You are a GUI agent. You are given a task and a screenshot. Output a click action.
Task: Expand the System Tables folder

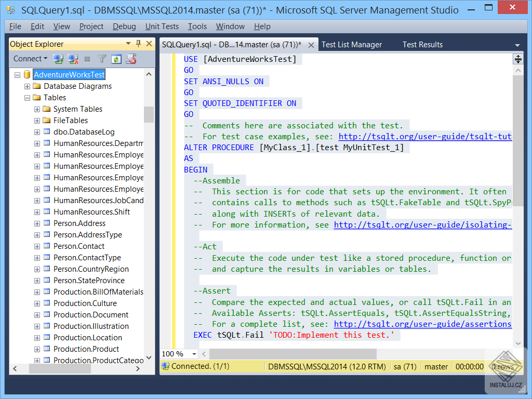click(37, 109)
